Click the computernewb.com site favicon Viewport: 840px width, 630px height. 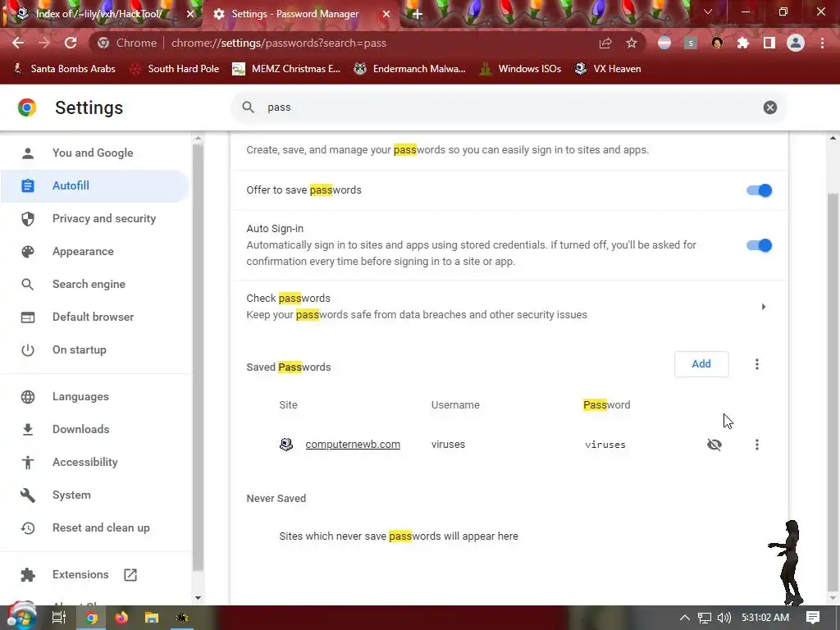pyautogui.click(x=286, y=444)
